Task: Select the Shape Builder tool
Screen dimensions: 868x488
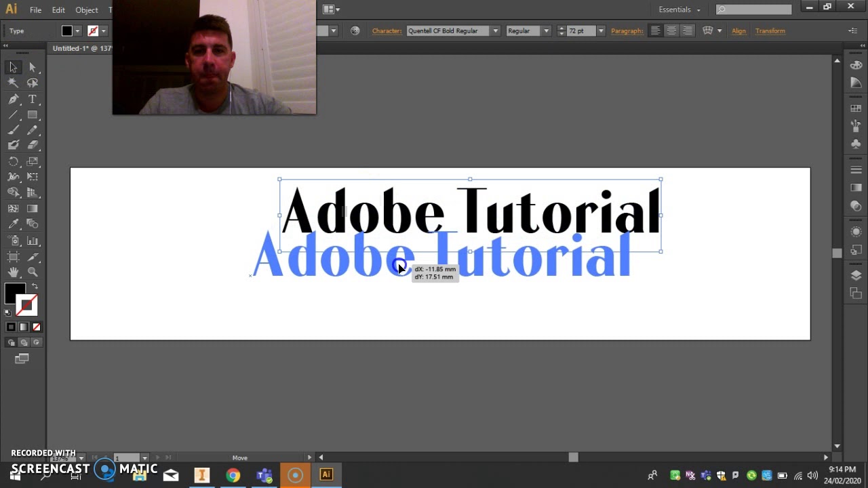Action: click(13, 193)
